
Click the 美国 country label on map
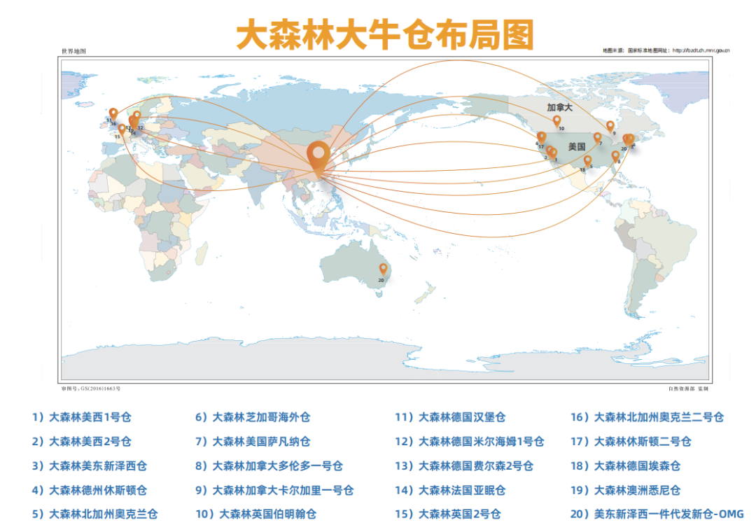pos(576,147)
